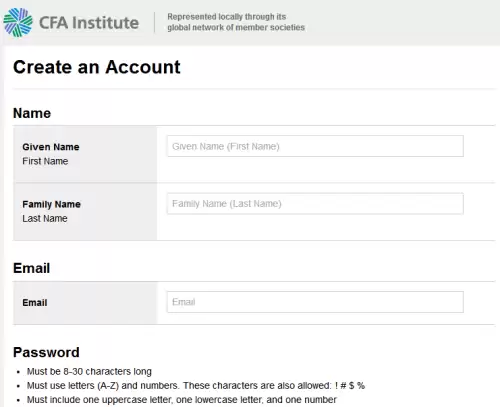Screen dimensions: 500x407
Task: Focus the Given Name (First Name) input
Action: tap(315, 146)
